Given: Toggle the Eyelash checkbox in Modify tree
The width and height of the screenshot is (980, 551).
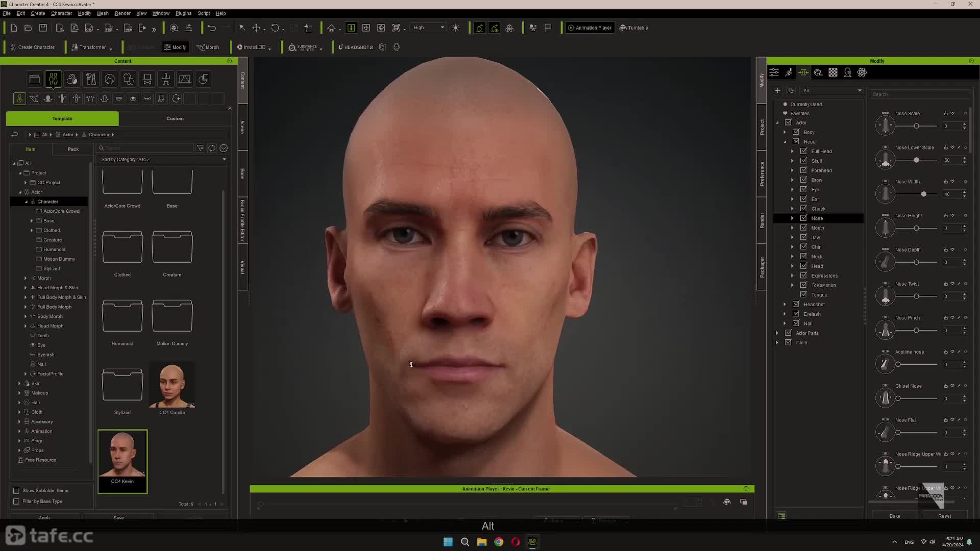Looking at the screenshot, I should pos(796,314).
